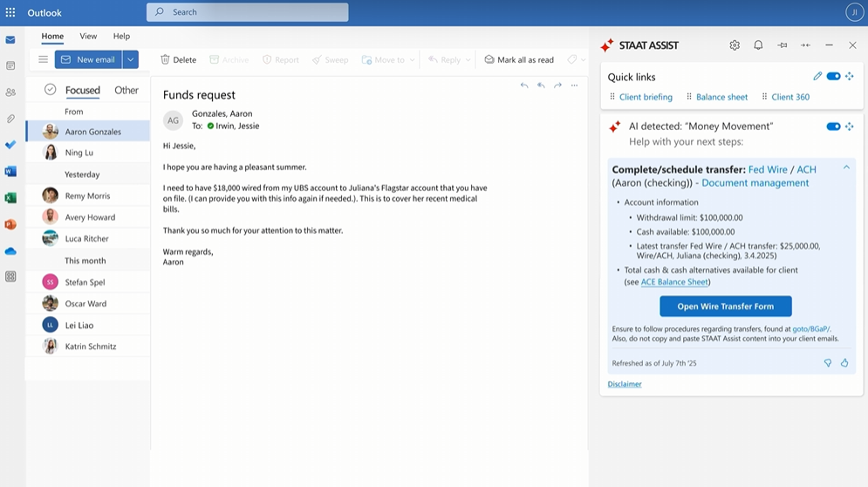This screenshot has width=868, height=487.
Task: Toggle the hamburger navigation pane button
Action: tap(43, 59)
